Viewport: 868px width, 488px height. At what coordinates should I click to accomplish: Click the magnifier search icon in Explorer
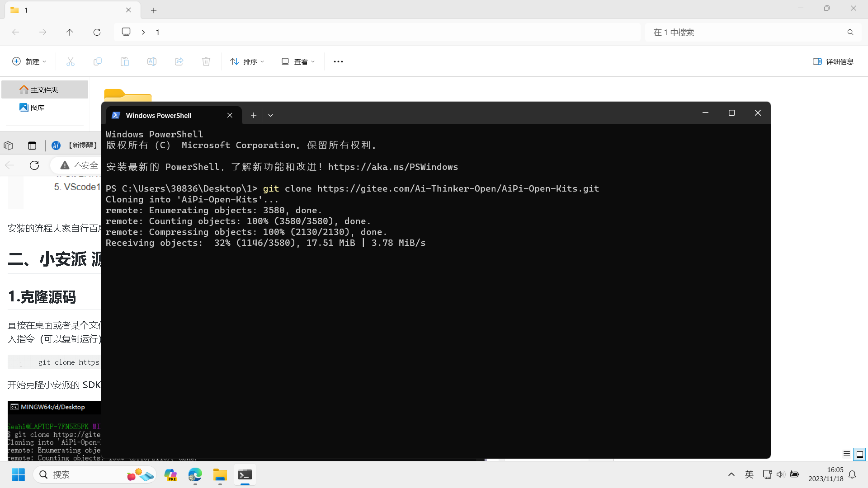tap(850, 32)
